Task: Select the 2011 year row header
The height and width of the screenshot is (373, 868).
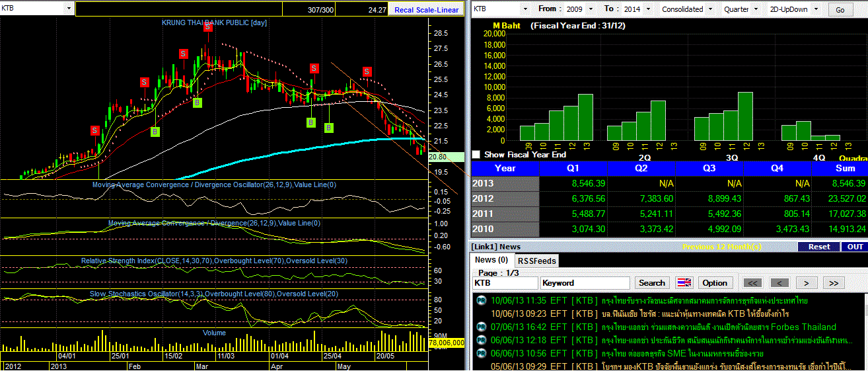Action: click(x=505, y=214)
